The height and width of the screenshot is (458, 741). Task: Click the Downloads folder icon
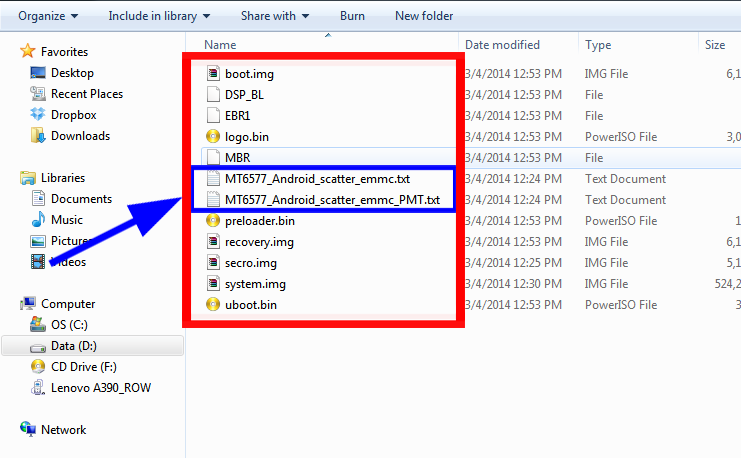tap(38, 136)
